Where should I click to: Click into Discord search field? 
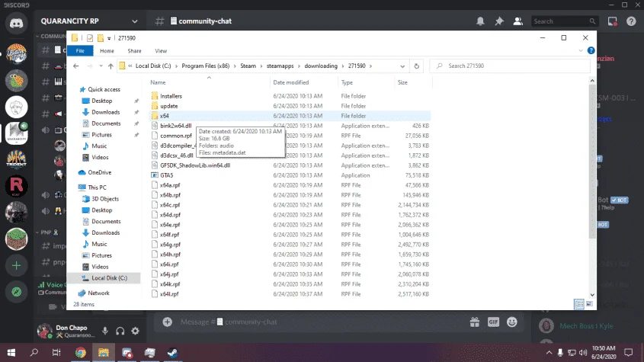point(565,21)
